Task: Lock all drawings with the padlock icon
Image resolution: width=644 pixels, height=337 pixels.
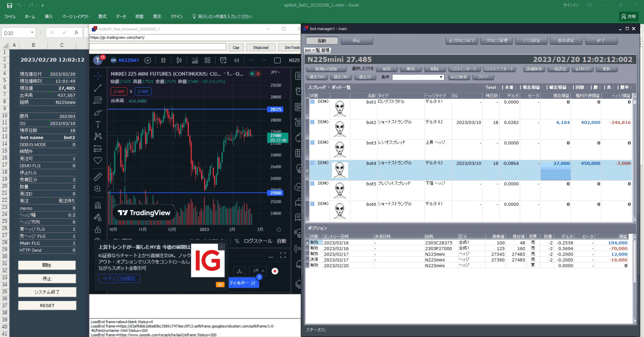Action: point(98,230)
